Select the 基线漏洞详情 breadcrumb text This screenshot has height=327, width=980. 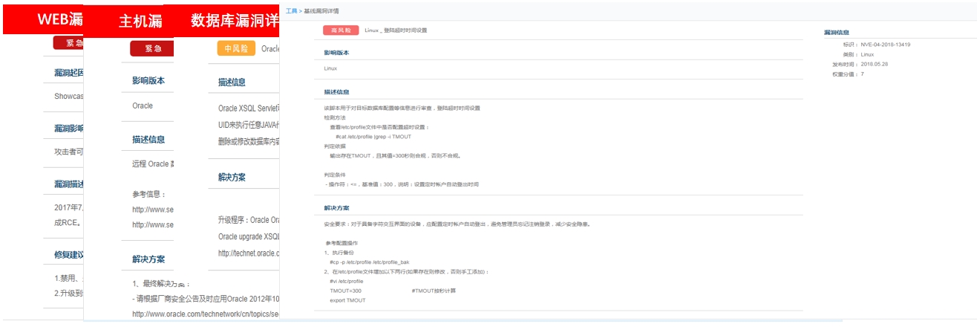pyautogui.click(x=321, y=11)
